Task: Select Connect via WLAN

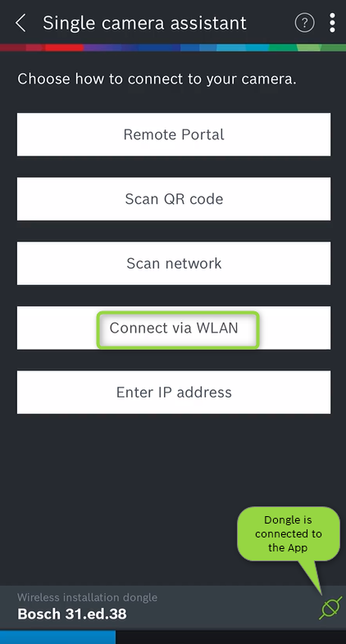Action: click(174, 328)
